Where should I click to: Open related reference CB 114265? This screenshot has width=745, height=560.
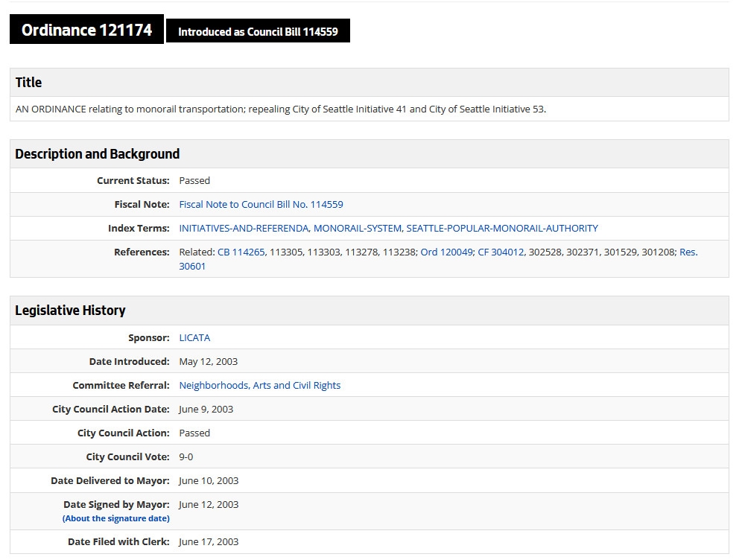[x=241, y=252]
